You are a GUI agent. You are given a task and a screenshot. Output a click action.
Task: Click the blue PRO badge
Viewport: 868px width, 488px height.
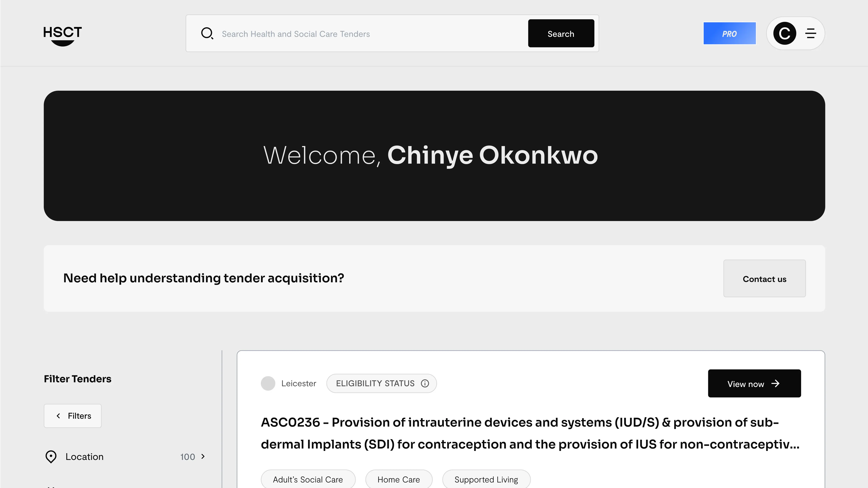[x=729, y=33]
